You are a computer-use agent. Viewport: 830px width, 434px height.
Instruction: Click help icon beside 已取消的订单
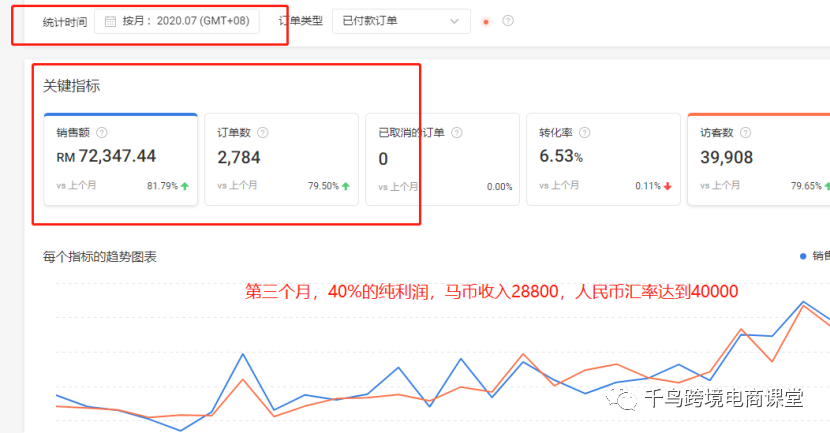click(457, 132)
